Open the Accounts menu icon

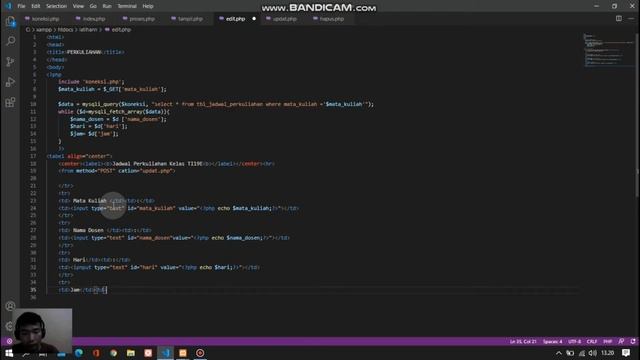tap(10, 306)
